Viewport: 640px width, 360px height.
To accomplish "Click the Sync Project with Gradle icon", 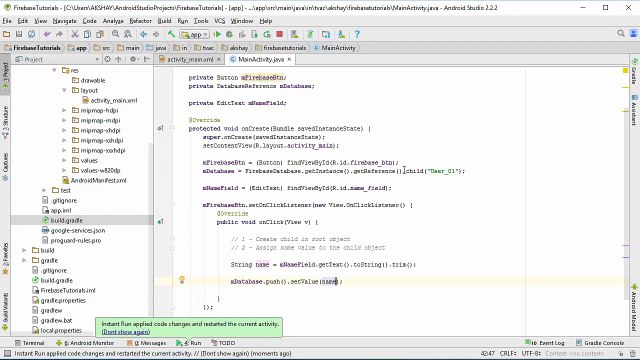I will point(310,34).
